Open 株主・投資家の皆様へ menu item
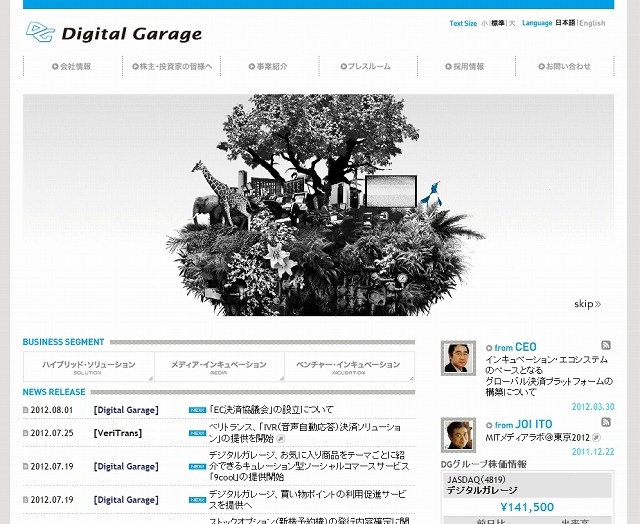The width and height of the screenshot is (640, 524). (x=172, y=66)
